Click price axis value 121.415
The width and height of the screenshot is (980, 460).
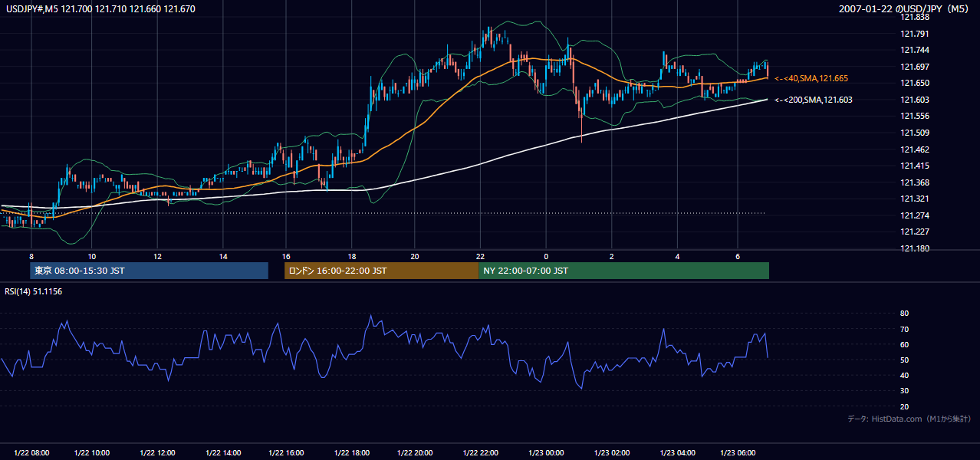[915, 166]
